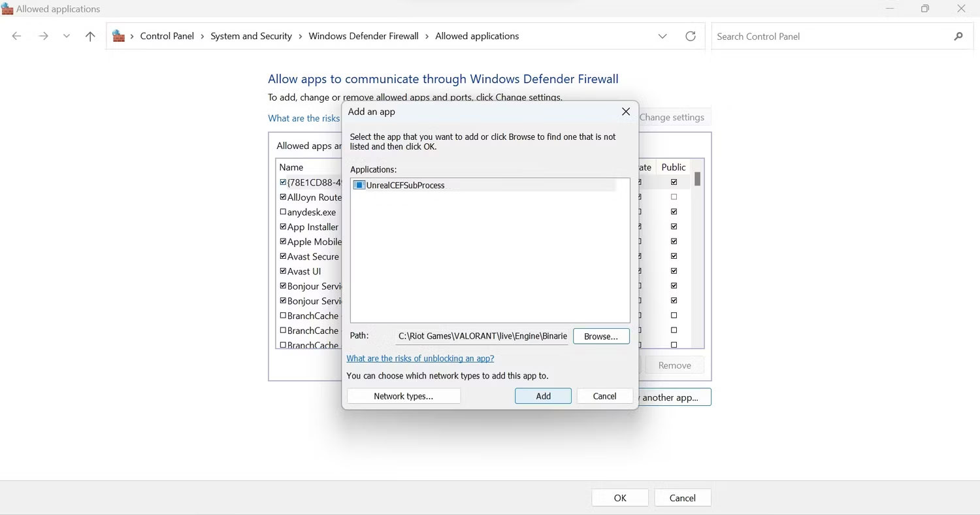This screenshot has height=515, width=980.
Task: Click the Browse... button
Action: tap(601, 336)
